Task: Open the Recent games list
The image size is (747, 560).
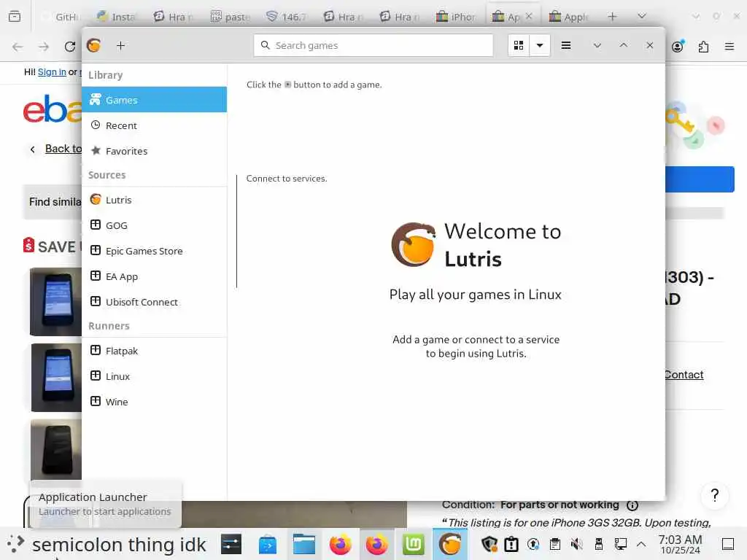Action: point(155,125)
